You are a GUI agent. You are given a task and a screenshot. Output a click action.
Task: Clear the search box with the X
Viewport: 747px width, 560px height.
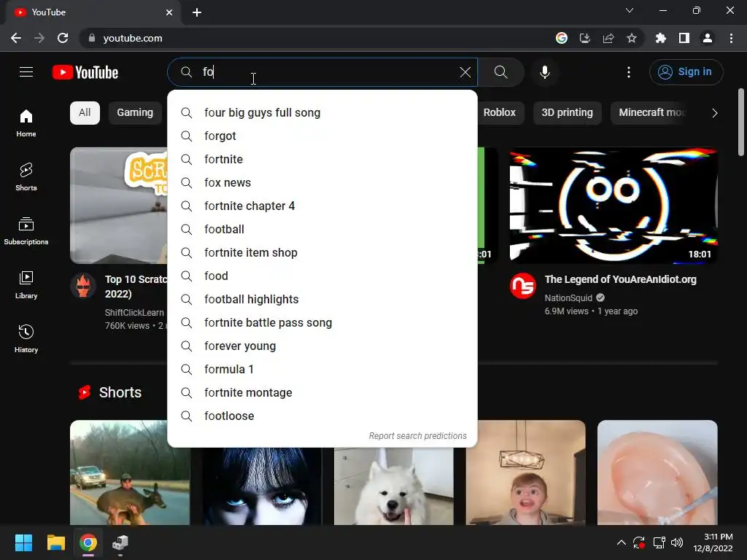[465, 72]
